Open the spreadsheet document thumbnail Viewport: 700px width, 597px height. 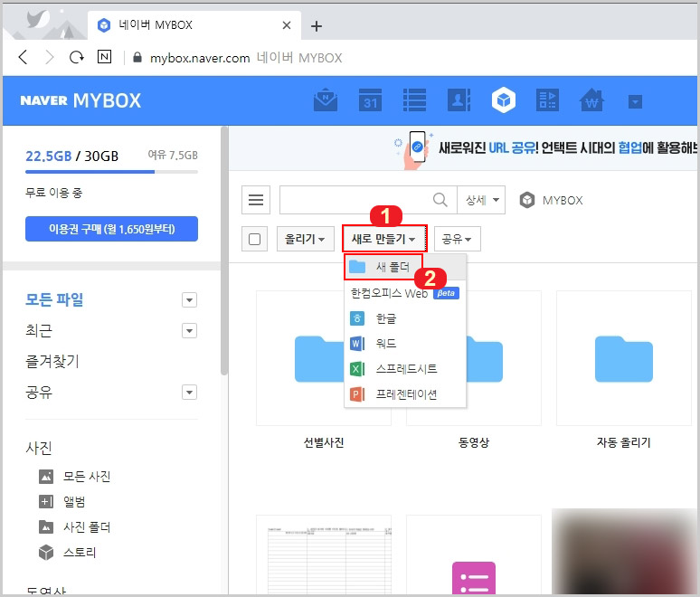coord(323,554)
